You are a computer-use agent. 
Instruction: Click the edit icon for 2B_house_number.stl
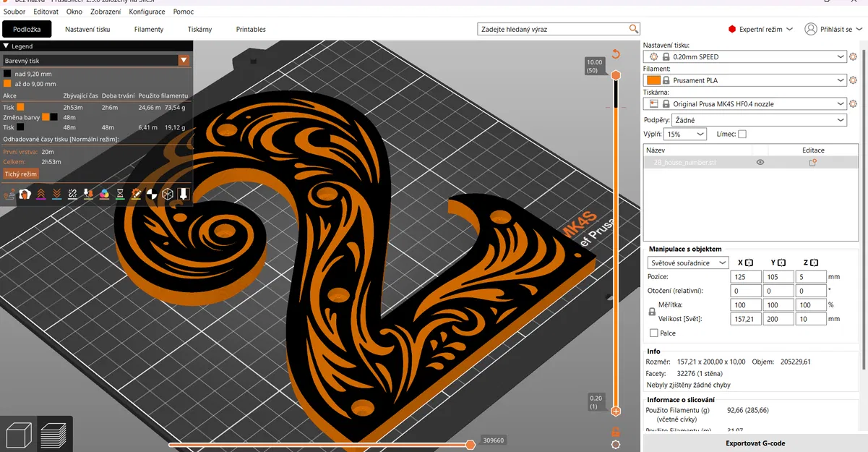coord(812,163)
